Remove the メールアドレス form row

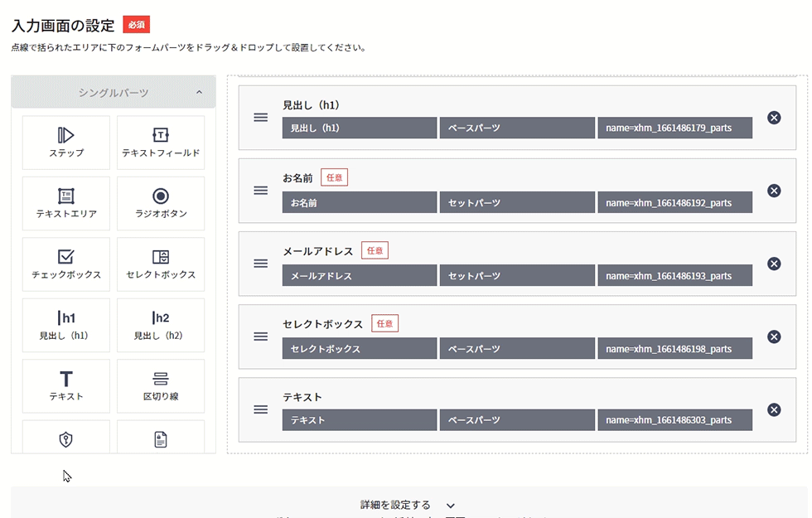tap(774, 264)
